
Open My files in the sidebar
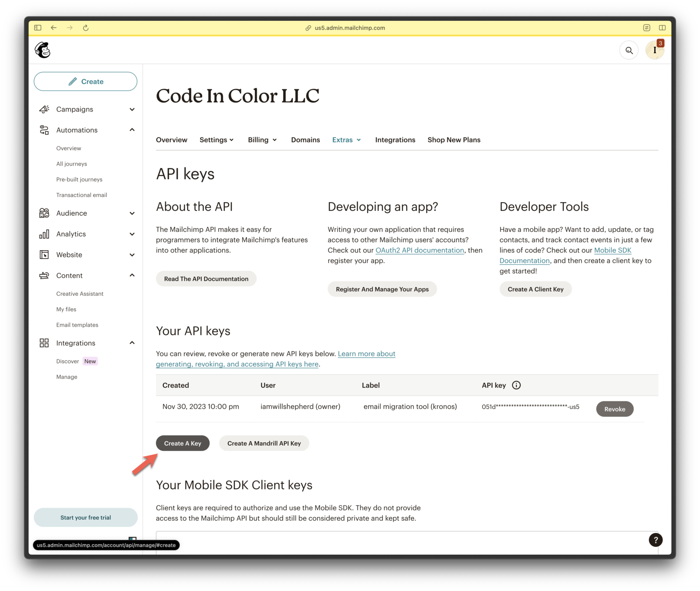click(x=66, y=309)
